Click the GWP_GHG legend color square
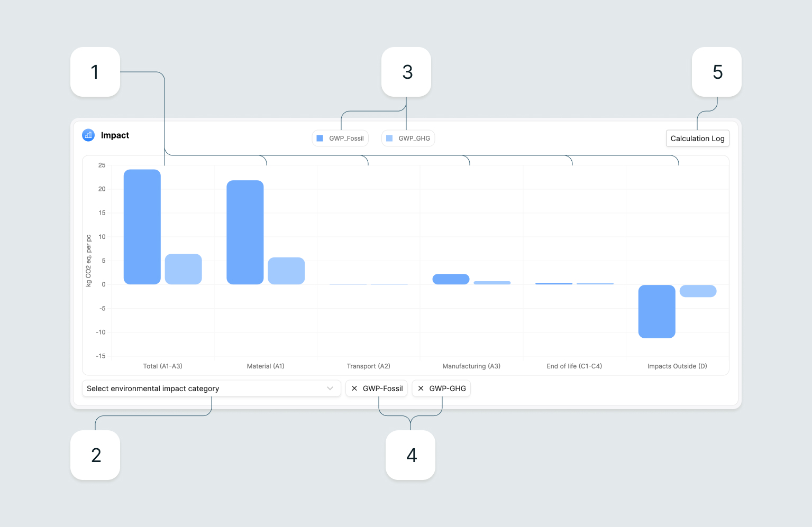The image size is (812, 527). pos(389,138)
